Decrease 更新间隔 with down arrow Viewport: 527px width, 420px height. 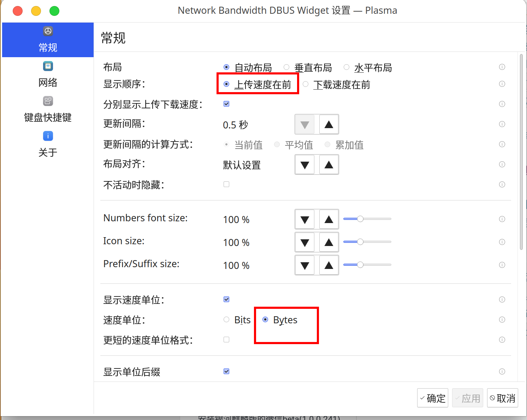coord(305,124)
